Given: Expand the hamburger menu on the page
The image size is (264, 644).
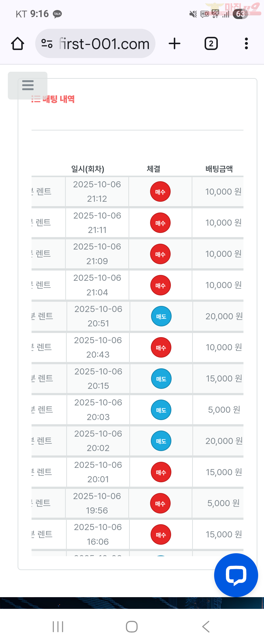Looking at the screenshot, I should pyautogui.click(x=28, y=85).
